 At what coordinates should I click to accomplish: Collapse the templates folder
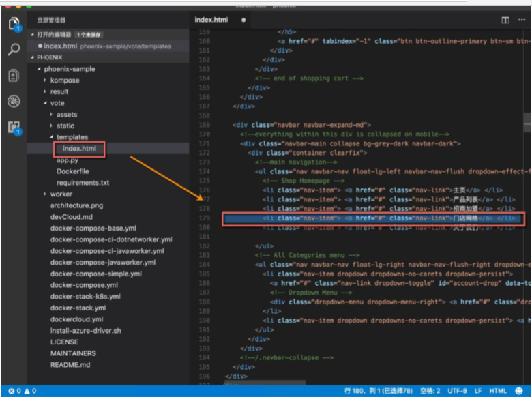51,137
